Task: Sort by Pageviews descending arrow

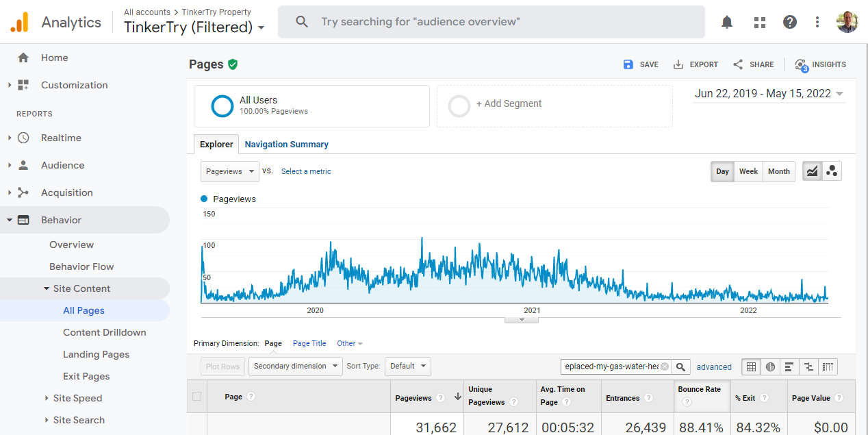Action: pos(457,397)
